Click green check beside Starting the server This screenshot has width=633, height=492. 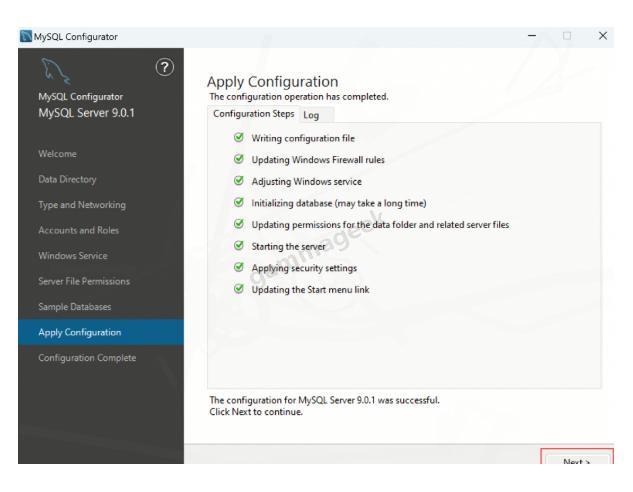(239, 246)
